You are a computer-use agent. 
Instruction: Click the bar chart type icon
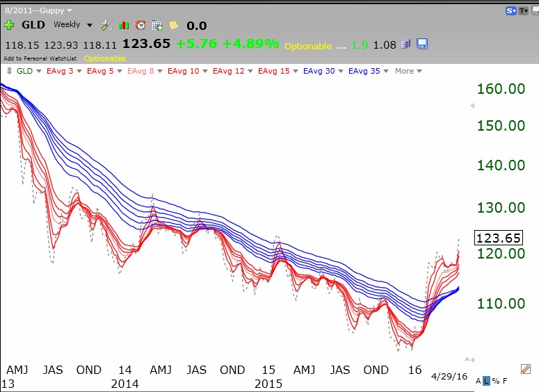coord(124,25)
